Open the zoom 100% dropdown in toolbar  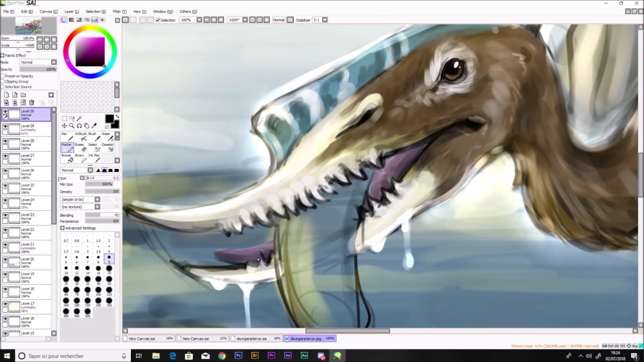(x=199, y=20)
